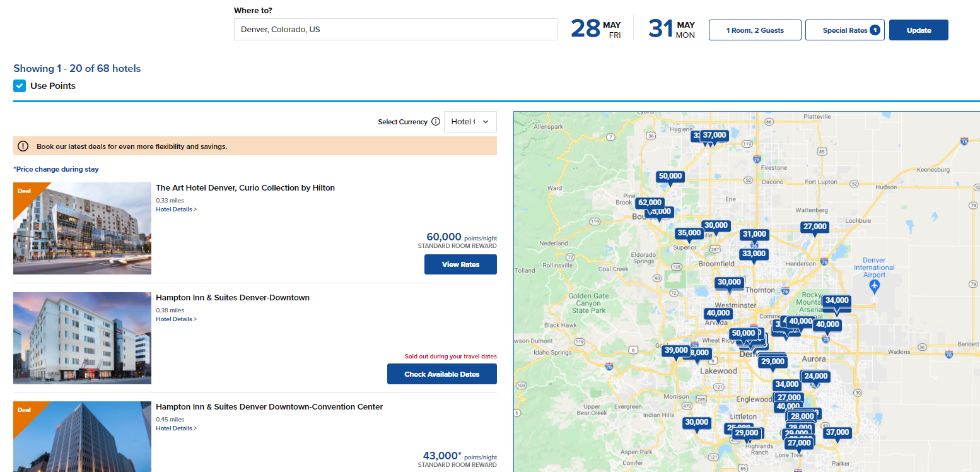Select the 39,000 points map marker
This screenshot has height=472, width=980.
point(676,350)
